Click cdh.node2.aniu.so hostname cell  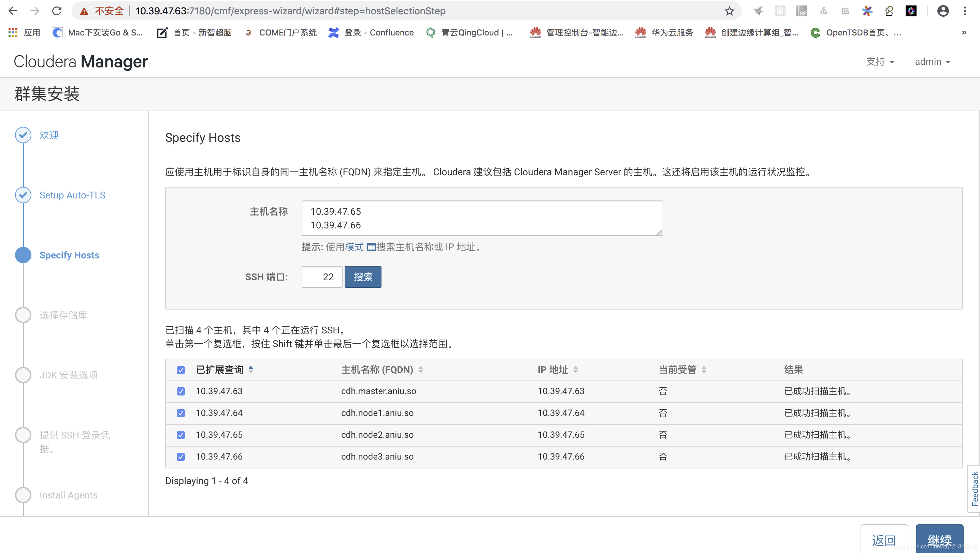click(x=377, y=434)
